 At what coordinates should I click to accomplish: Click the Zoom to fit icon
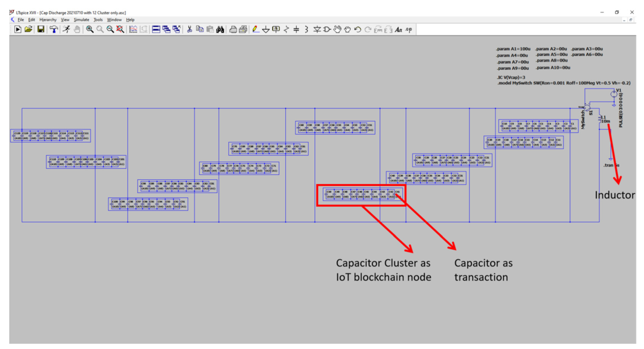(x=120, y=29)
